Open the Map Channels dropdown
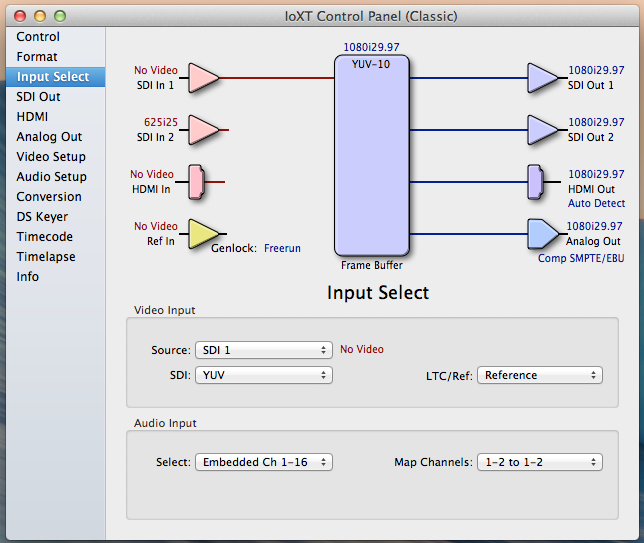 coord(539,462)
